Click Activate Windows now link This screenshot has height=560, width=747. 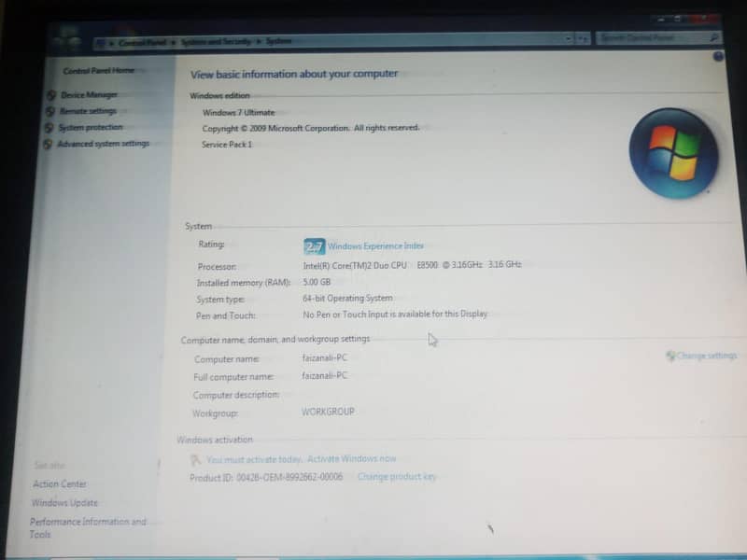click(x=352, y=458)
